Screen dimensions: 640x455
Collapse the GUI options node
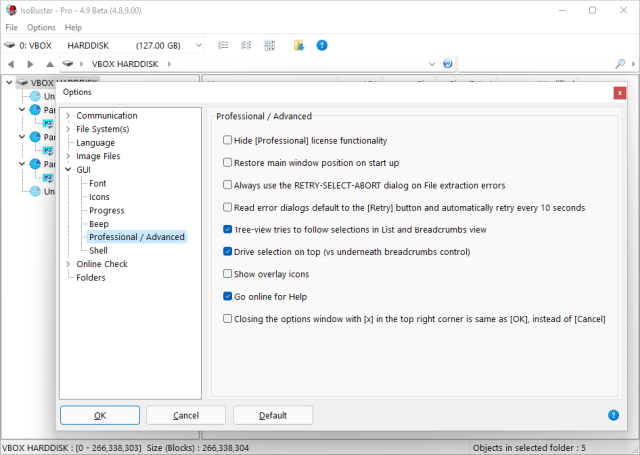(x=68, y=169)
